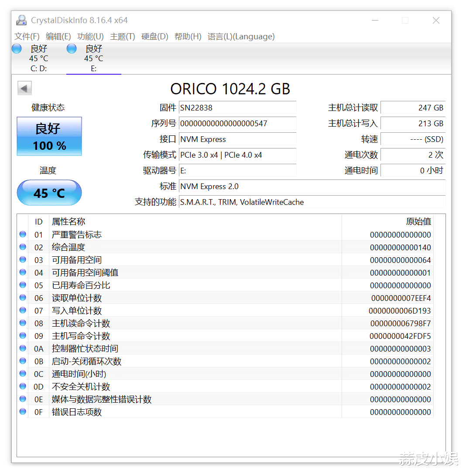466x476 pixels.
Task: Select the row 错误日志项数
Action: (x=226, y=412)
